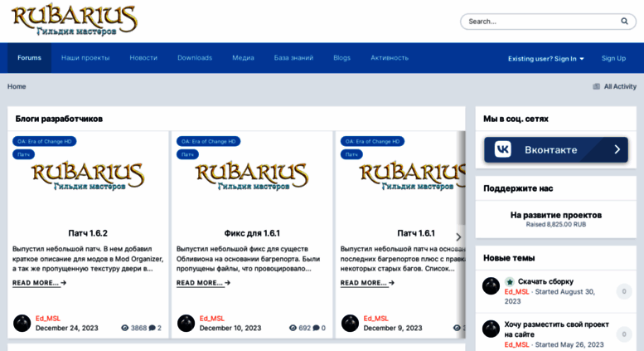
Task: Open the Blogs menu item
Action: point(341,58)
